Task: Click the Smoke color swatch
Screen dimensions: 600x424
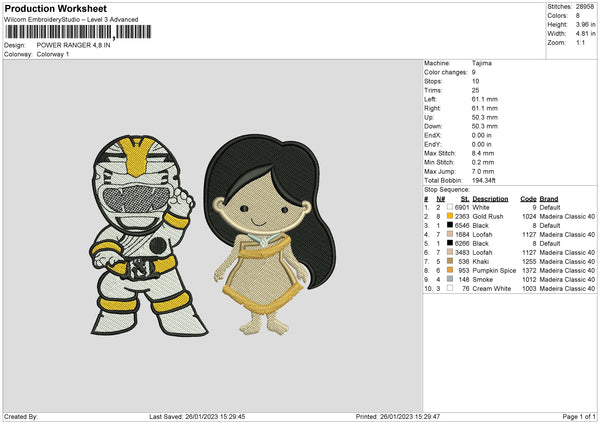Action: pyautogui.click(x=450, y=279)
